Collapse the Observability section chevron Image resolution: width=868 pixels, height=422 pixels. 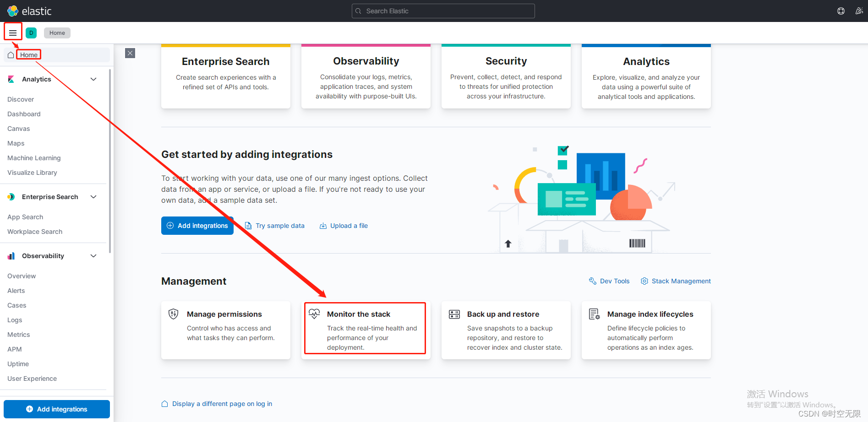click(x=93, y=256)
